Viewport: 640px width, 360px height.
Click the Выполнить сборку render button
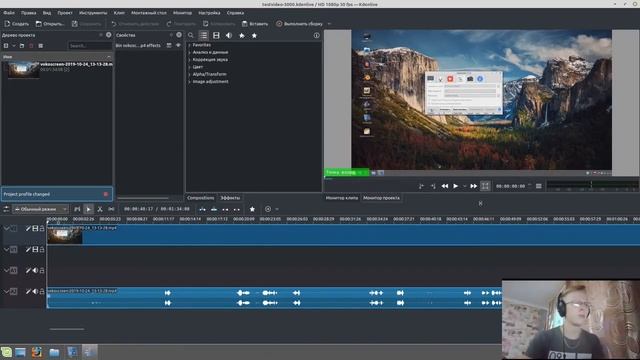pyautogui.click(x=299, y=24)
